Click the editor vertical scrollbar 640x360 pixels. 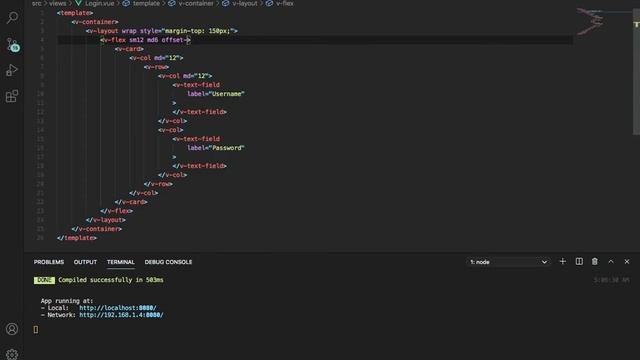pos(636,71)
